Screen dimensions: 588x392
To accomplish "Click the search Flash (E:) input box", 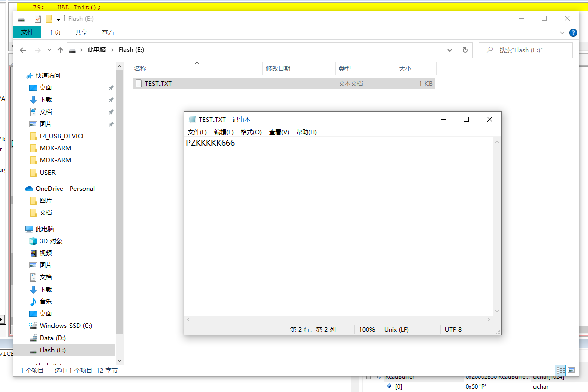I will [526, 50].
